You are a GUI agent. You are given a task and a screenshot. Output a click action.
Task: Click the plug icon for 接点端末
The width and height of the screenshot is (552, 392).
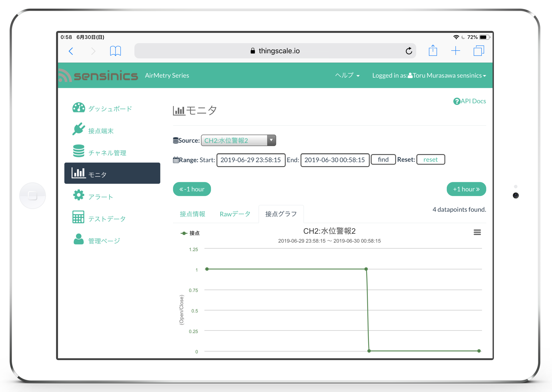coord(78,129)
